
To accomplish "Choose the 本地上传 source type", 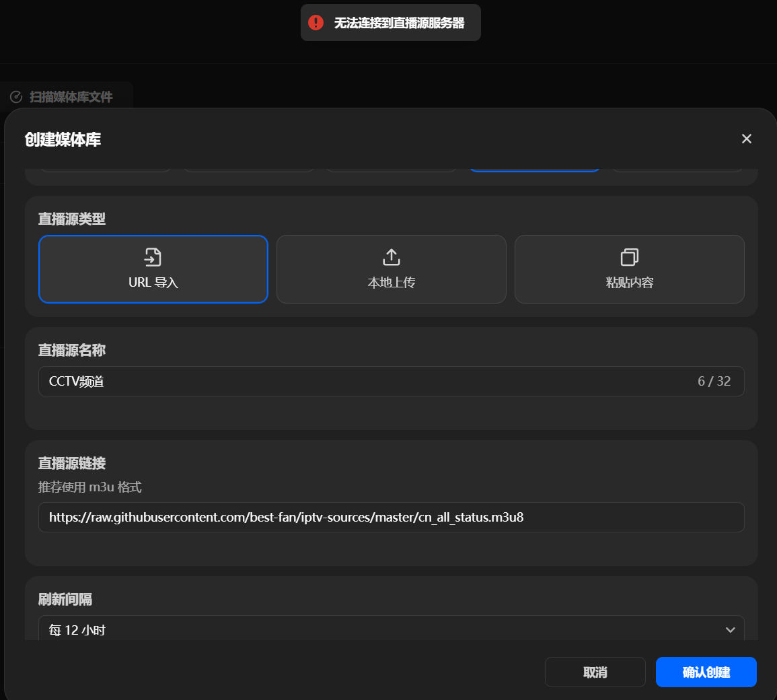I will click(391, 269).
